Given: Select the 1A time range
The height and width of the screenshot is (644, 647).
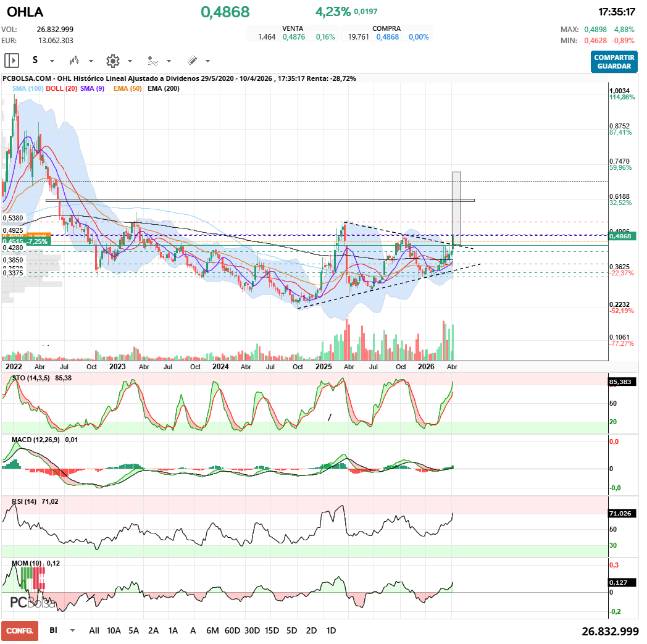Looking at the screenshot, I should pyautogui.click(x=173, y=630).
